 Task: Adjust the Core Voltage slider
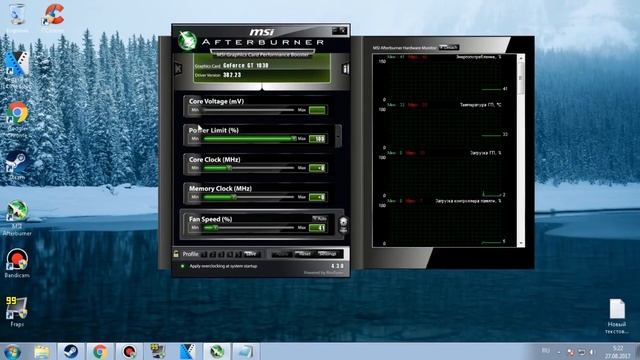(x=249, y=110)
